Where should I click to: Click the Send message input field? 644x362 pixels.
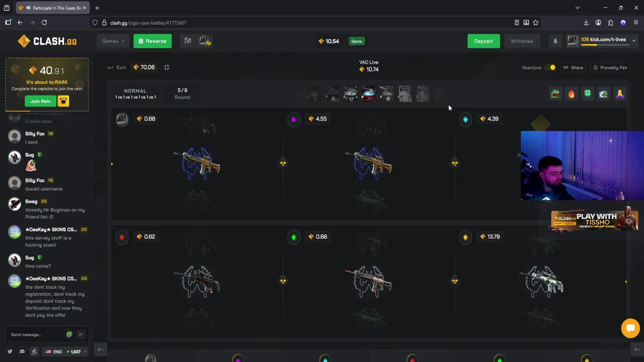click(35, 334)
